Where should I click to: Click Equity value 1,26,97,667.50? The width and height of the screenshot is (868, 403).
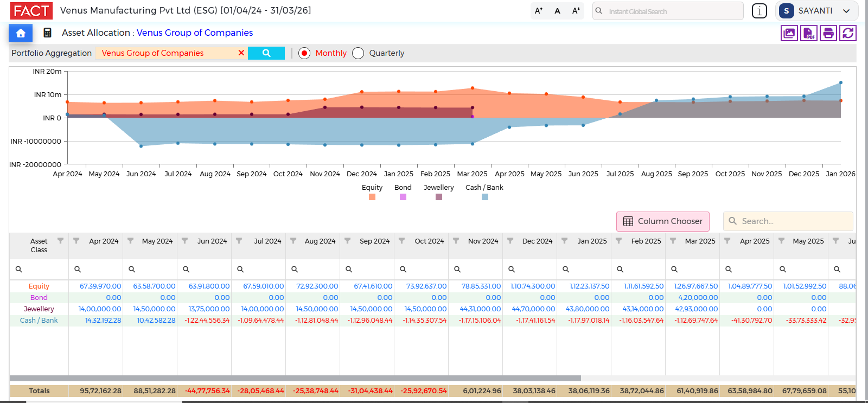pyautogui.click(x=696, y=286)
